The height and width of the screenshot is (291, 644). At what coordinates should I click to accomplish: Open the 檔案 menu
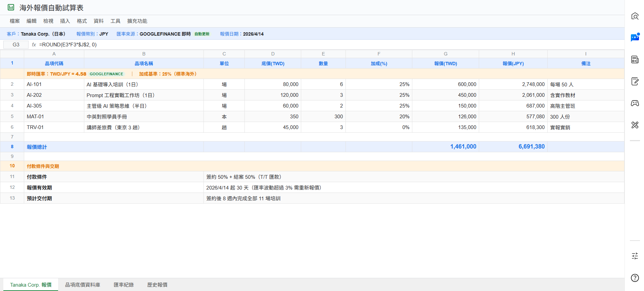[15, 21]
